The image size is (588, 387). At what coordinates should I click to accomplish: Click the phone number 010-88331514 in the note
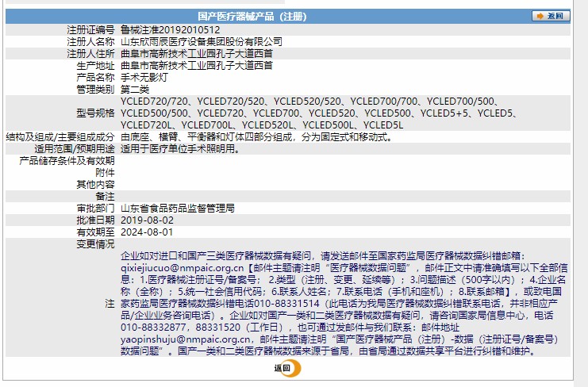[x=286, y=304]
